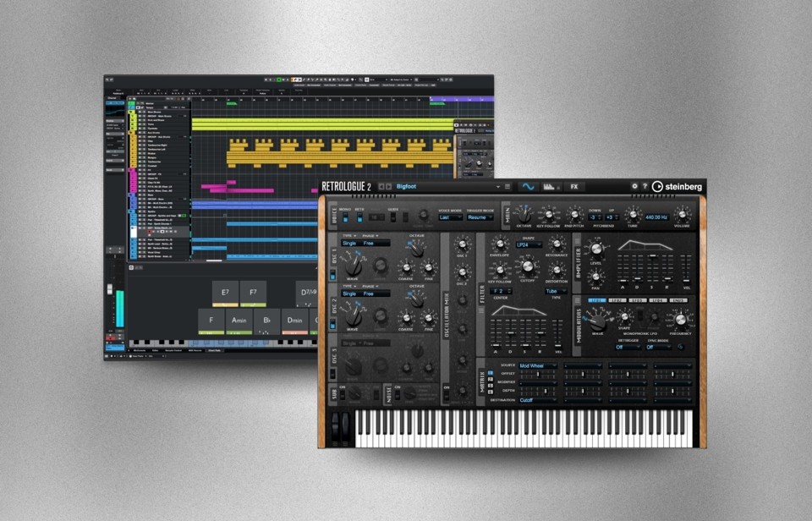Open LFO SYNC MODE dropdown showing Off
812x521 pixels.
pos(658,347)
